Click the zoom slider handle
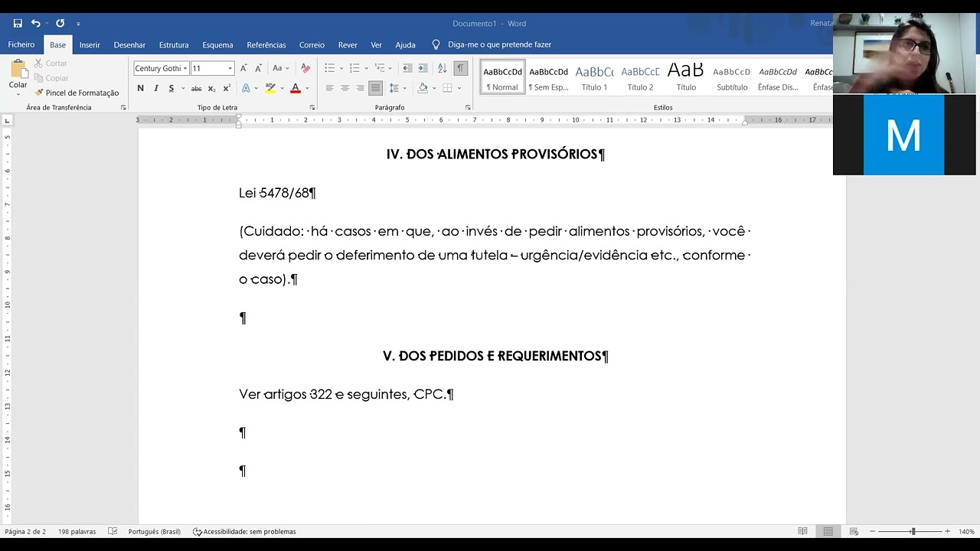This screenshot has height=551, width=980. point(913,531)
